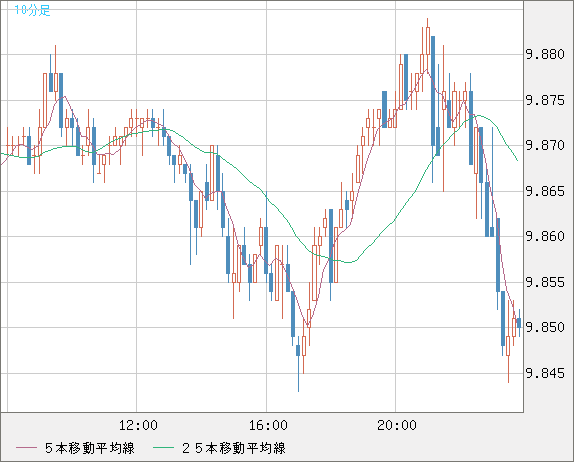Click the 9.880 price axis label
The height and width of the screenshot is (462, 574).
click(545, 55)
